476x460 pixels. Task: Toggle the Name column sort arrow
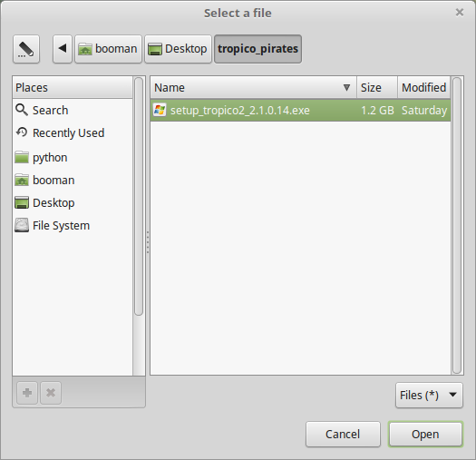click(x=346, y=87)
